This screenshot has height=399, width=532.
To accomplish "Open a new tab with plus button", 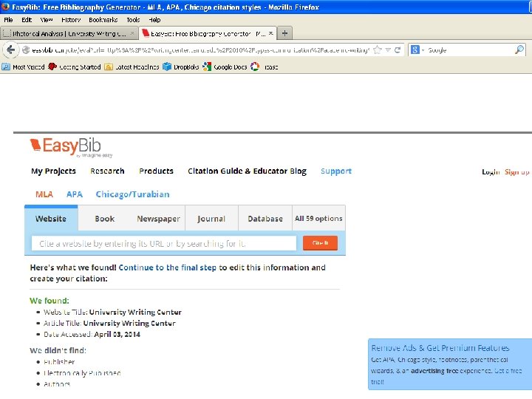I will (x=284, y=33).
